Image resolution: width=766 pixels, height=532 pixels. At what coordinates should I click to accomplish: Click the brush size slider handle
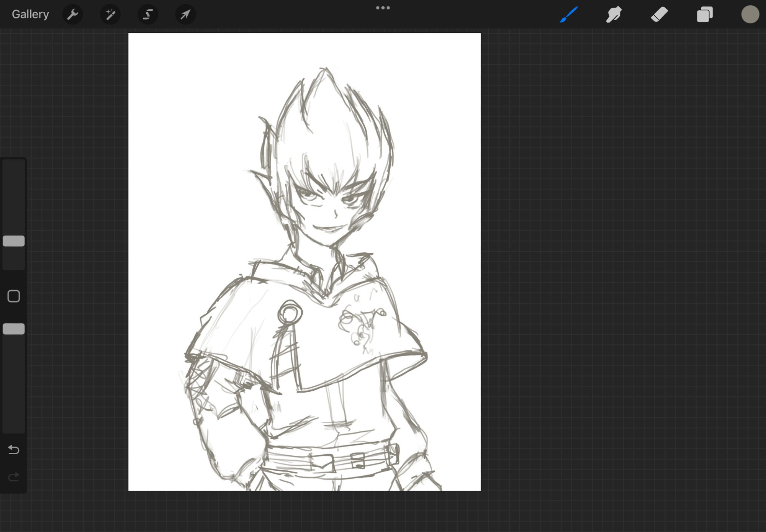point(14,241)
